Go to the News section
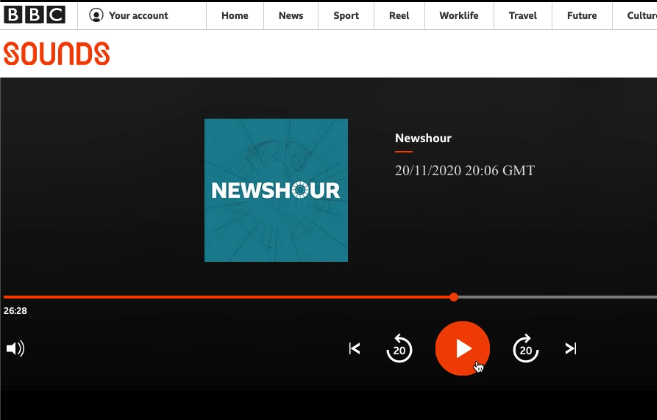 click(291, 16)
